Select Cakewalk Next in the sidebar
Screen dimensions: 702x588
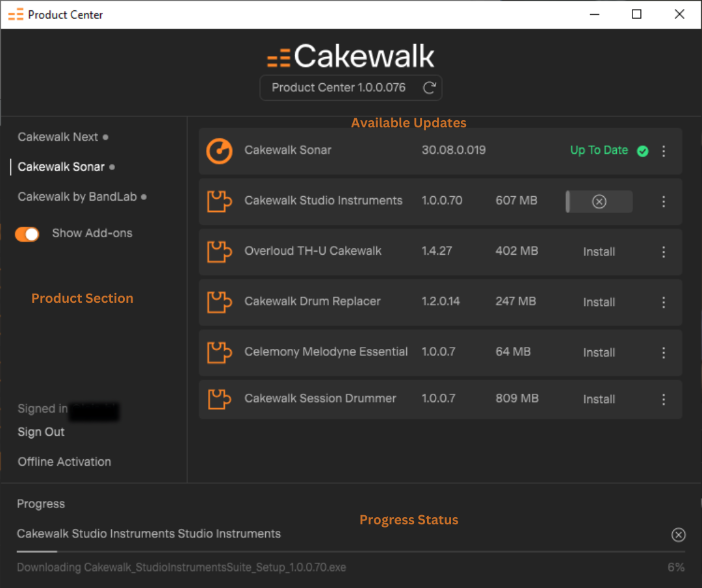[58, 137]
